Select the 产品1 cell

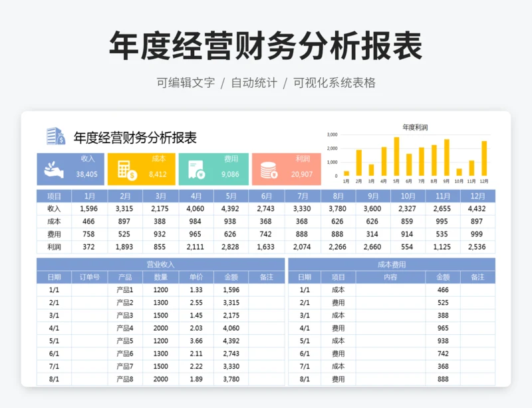click(x=125, y=290)
